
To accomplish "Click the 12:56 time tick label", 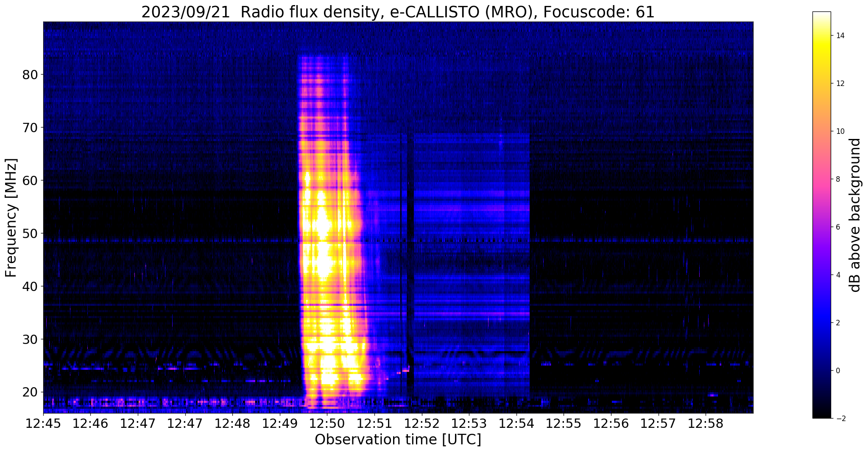I will (x=611, y=424).
